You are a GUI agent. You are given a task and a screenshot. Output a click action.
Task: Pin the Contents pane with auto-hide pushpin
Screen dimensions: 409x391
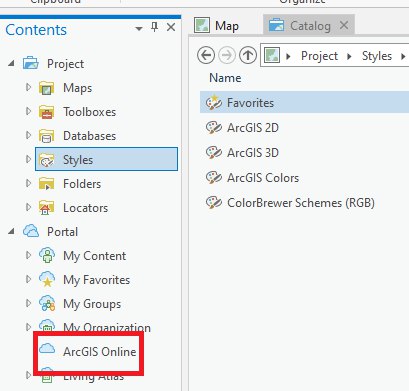[154, 27]
